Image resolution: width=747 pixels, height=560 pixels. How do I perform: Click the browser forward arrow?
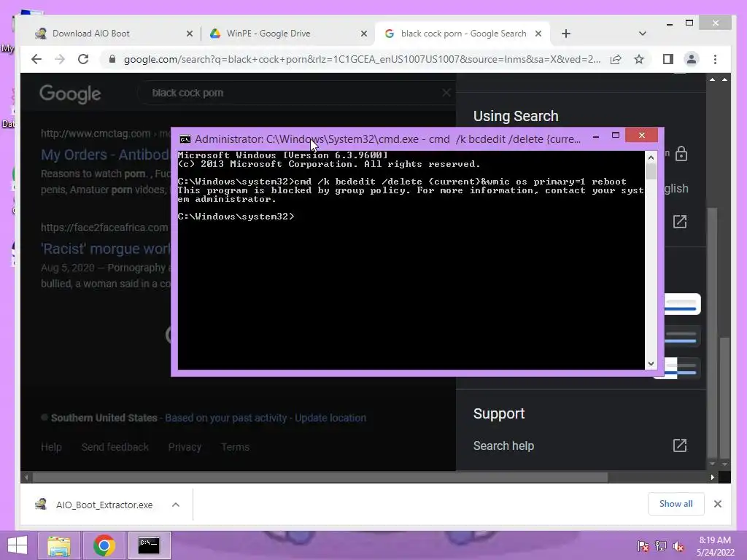[60, 59]
